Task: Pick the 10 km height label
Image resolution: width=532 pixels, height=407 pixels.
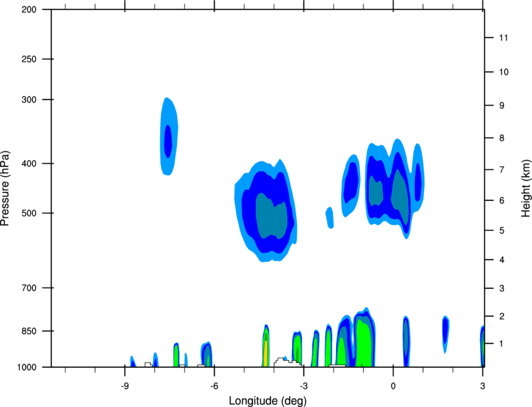Action: tap(503, 72)
